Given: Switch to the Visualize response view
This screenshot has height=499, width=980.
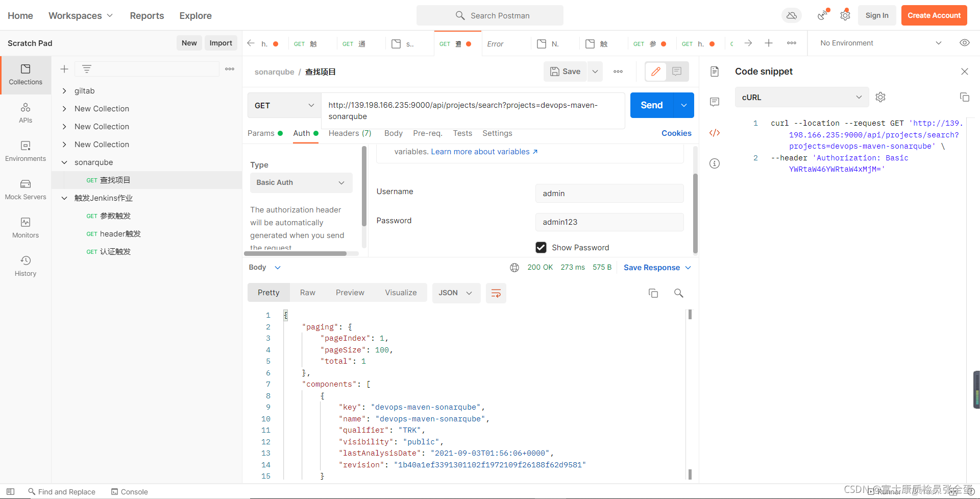Looking at the screenshot, I should point(401,293).
